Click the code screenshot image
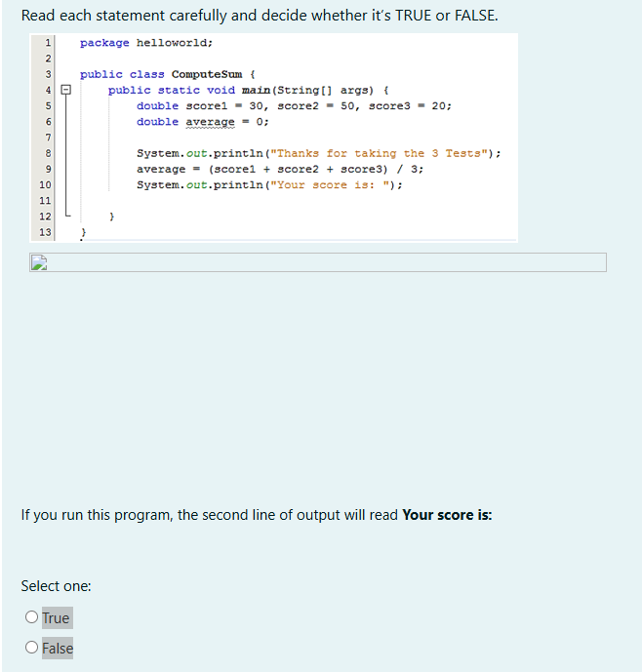Image resolution: width=642 pixels, height=672 pixels. (x=273, y=138)
